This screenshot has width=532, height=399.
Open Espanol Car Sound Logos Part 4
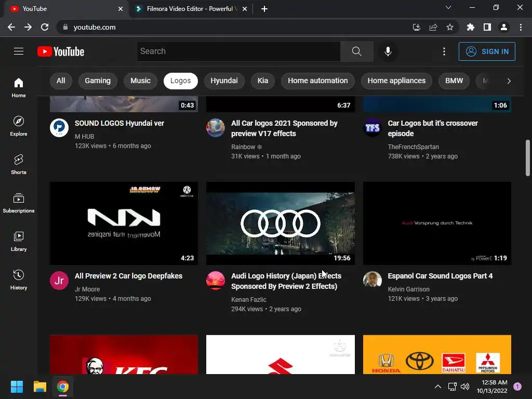coord(440,276)
